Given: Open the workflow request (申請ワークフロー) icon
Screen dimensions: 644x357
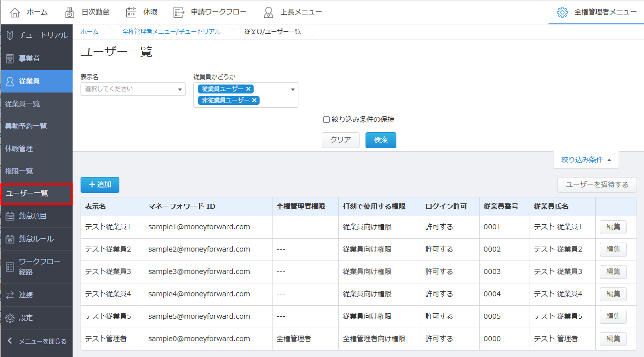Looking at the screenshot, I should tap(179, 12).
